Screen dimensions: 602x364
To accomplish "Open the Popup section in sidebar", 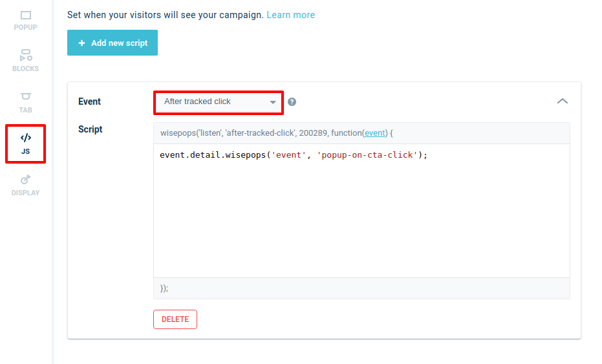I will pyautogui.click(x=25, y=20).
